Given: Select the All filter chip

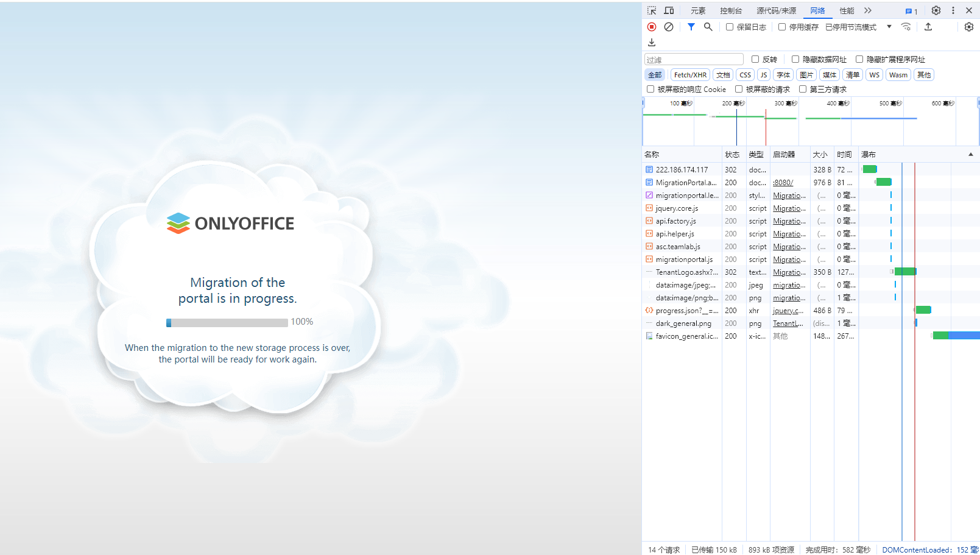Looking at the screenshot, I should point(655,75).
